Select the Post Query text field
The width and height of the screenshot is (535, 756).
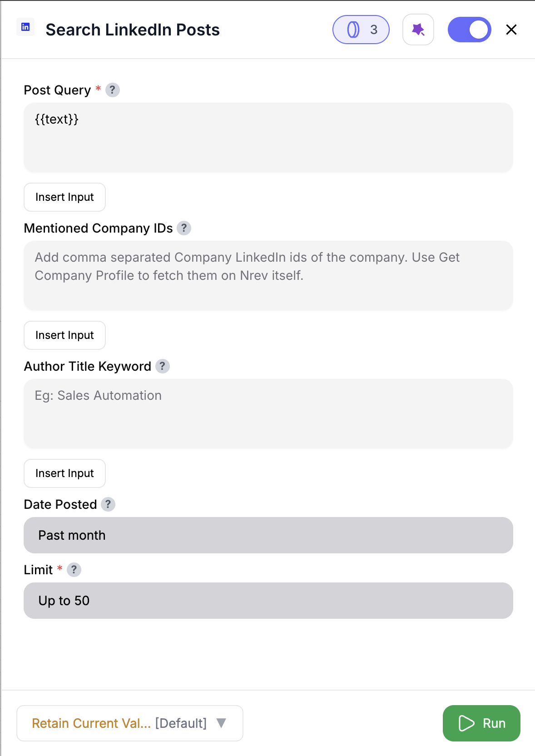tap(268, 136)
